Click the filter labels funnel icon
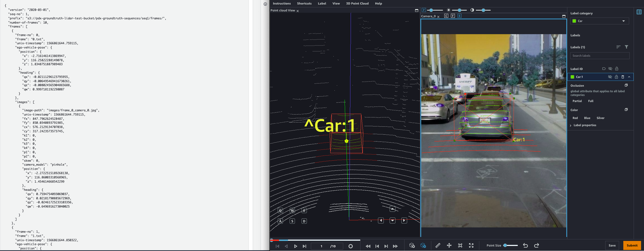The width and height of the screenshot is (644, 251). pos(626,47)
